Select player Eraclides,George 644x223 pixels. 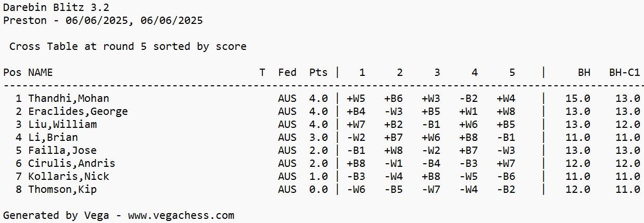(x=78, y=112)
